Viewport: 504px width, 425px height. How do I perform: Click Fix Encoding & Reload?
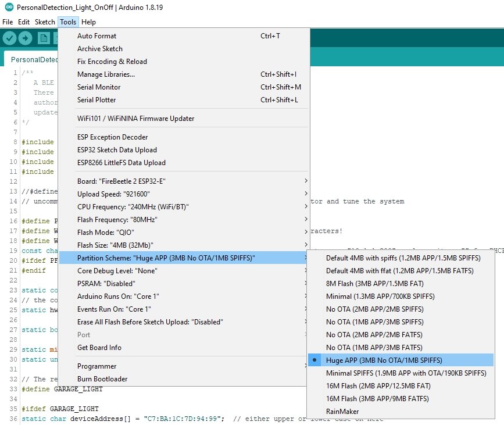pos(184,62)
